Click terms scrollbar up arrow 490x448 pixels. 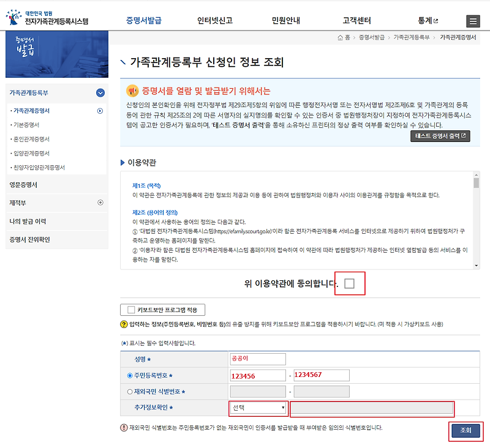[x=477, y=175]
